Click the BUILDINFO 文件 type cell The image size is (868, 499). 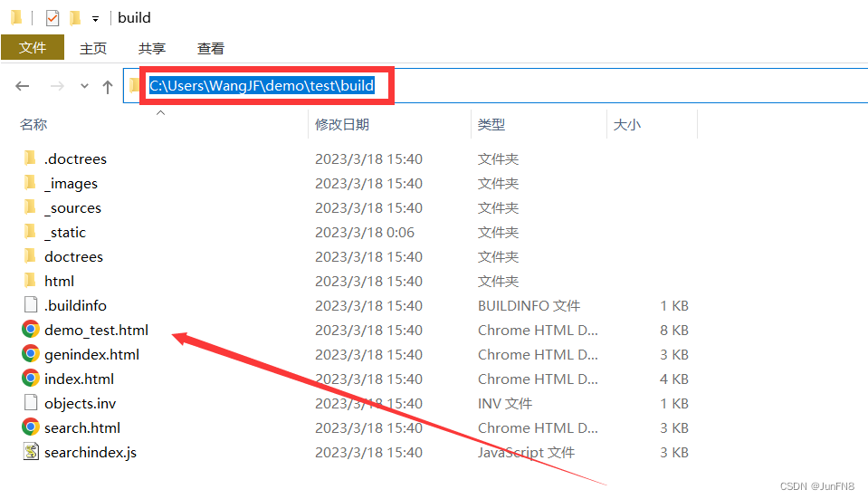(529, 305)
